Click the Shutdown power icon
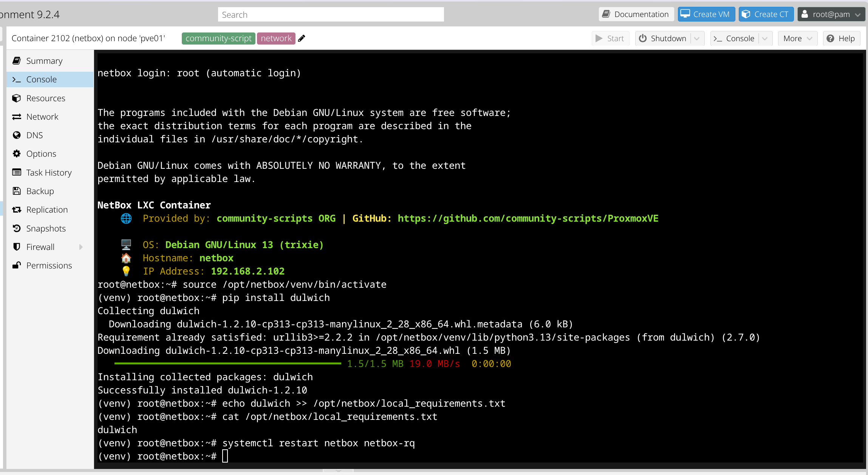 [x=643, y=39]
